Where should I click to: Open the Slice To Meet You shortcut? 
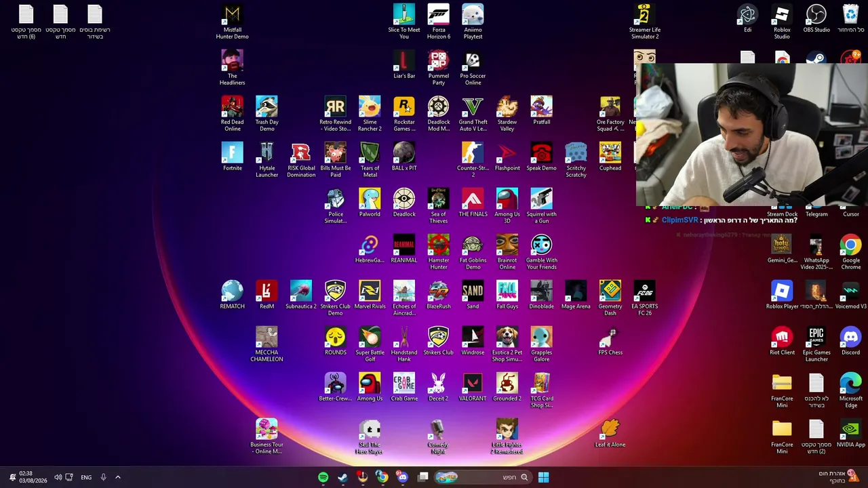click(404, 22)
